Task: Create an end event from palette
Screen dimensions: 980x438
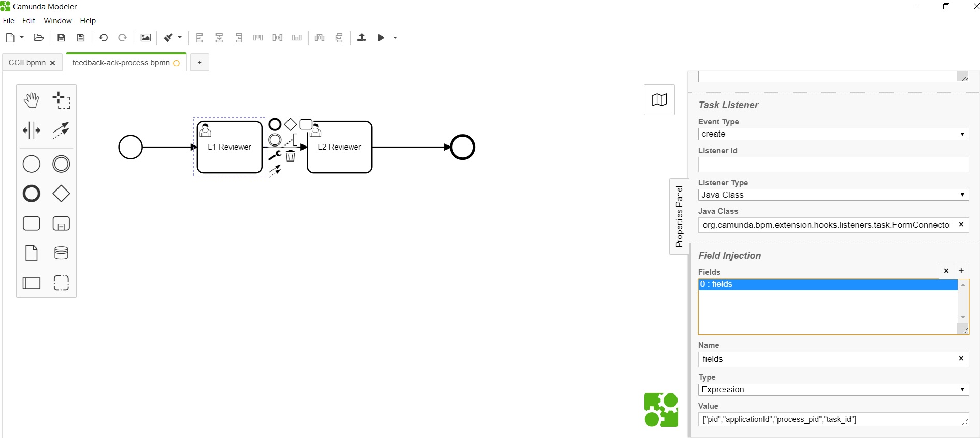Action: (x=32, y=194)
